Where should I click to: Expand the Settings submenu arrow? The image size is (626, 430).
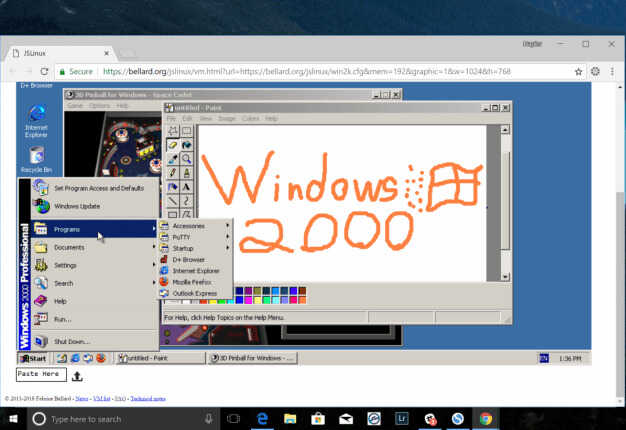coord(154,265)
